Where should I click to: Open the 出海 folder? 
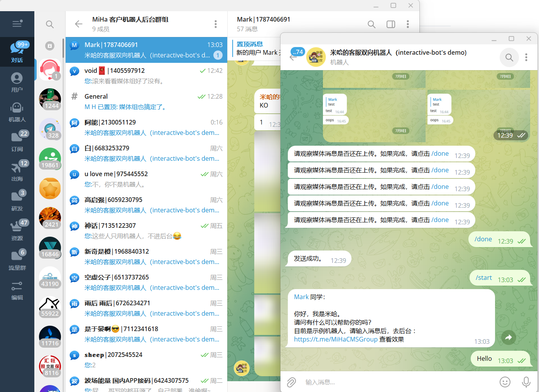point(17,171)
